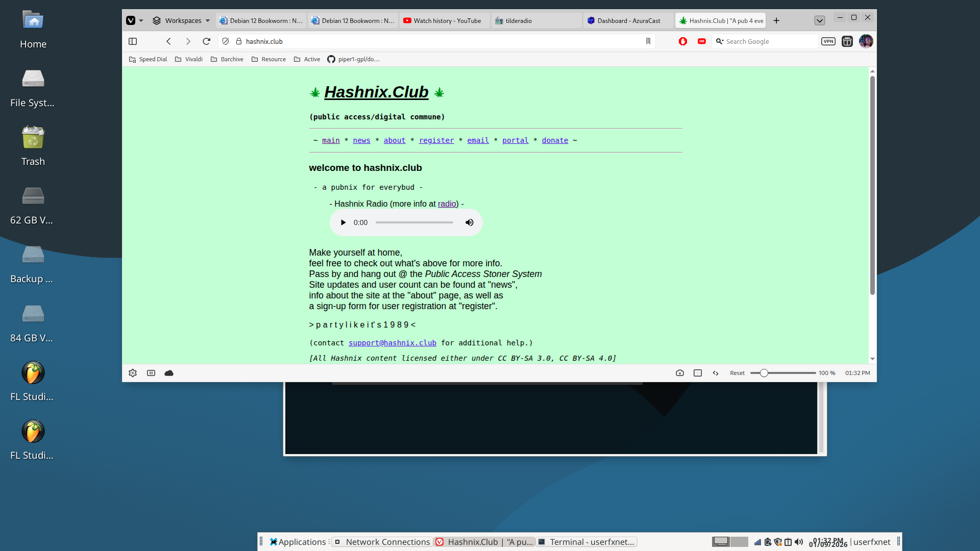This screenshot has width=980, height=551.
Task: Click the bookmark page icon
Action: [648, 41]
